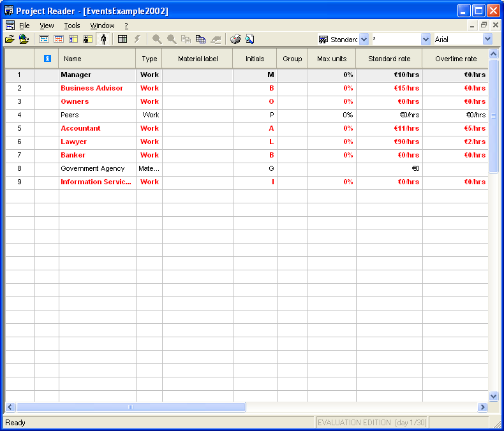
Task: Click the Project Reader title bar icon
Action: tap(9, 11)
